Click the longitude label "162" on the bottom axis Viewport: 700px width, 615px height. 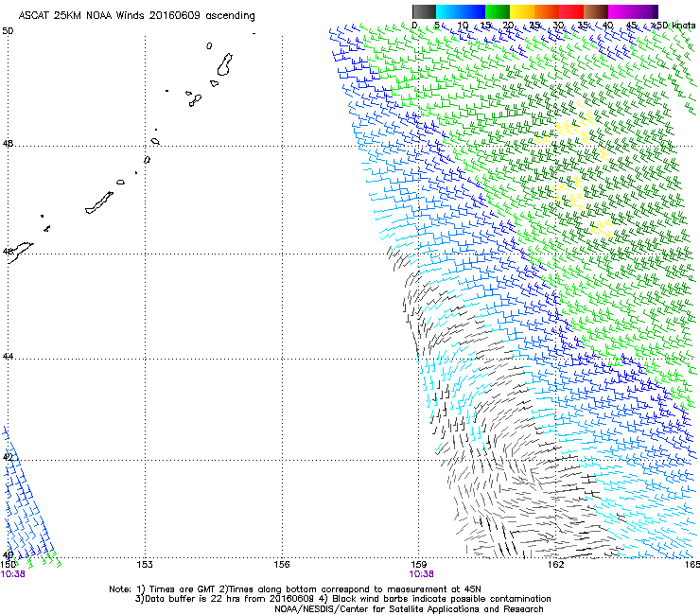pyautogui.click(x=556, y=565)
